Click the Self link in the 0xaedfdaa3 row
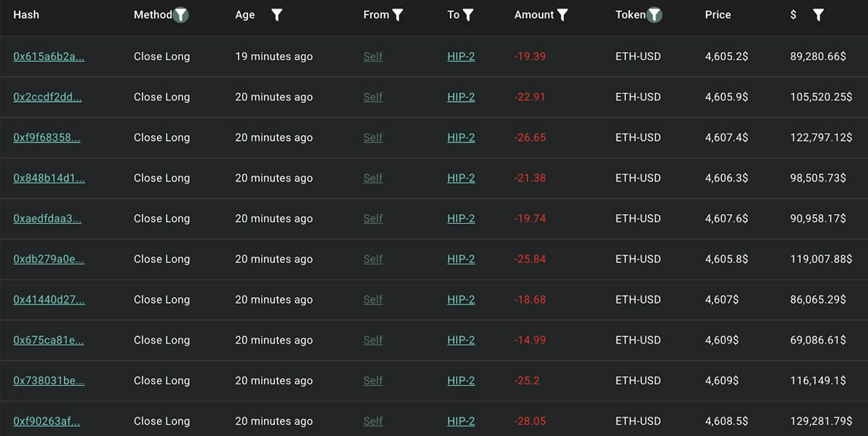Screen dimensions: 868x436 [x=373, y=218]
